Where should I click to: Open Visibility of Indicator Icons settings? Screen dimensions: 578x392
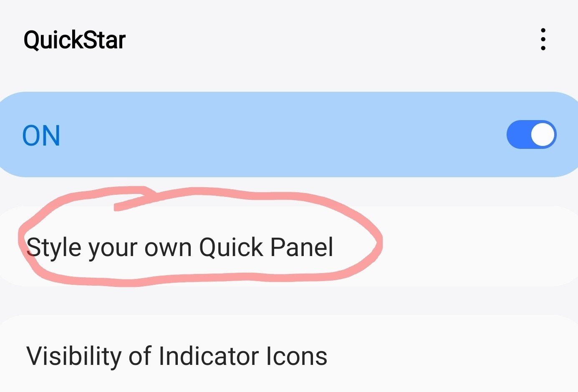pyautogui.click(x=177, y=356)
